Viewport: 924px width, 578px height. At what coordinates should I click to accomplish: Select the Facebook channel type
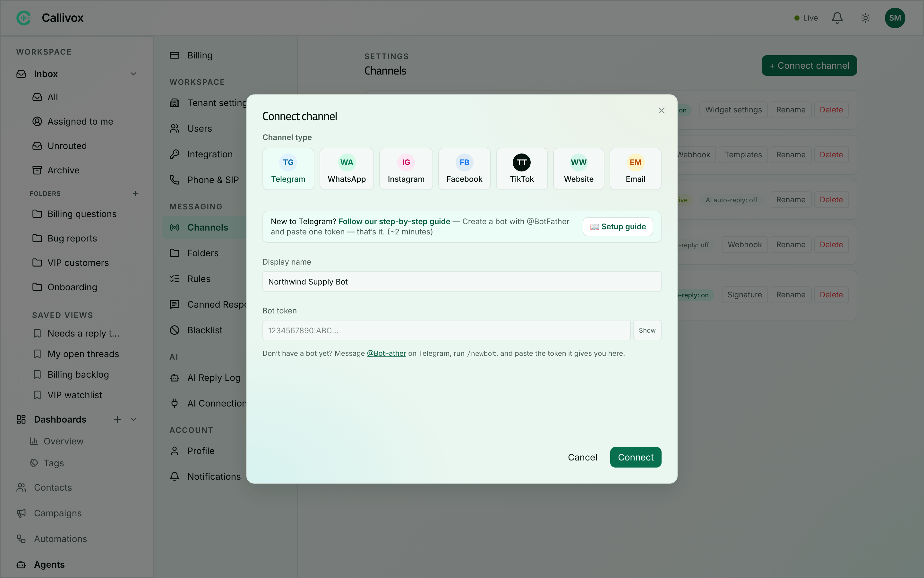(x=464, y=169)
